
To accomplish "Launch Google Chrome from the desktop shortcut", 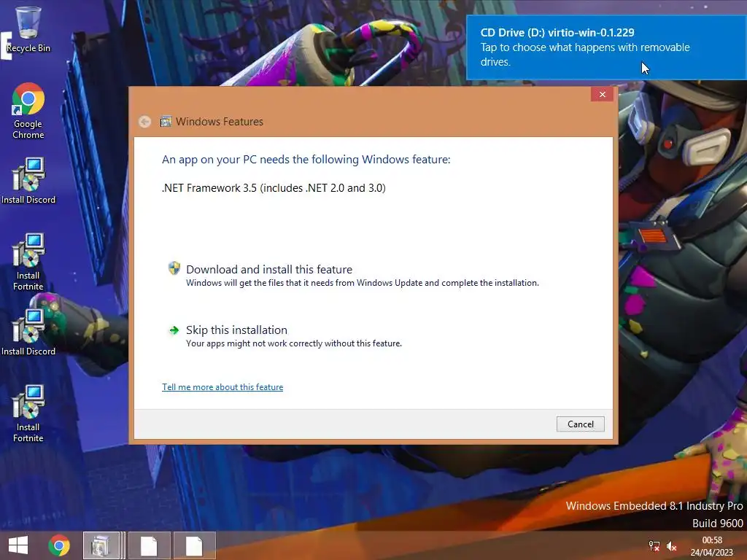I will pyautogui.click(x=28, y=111).
